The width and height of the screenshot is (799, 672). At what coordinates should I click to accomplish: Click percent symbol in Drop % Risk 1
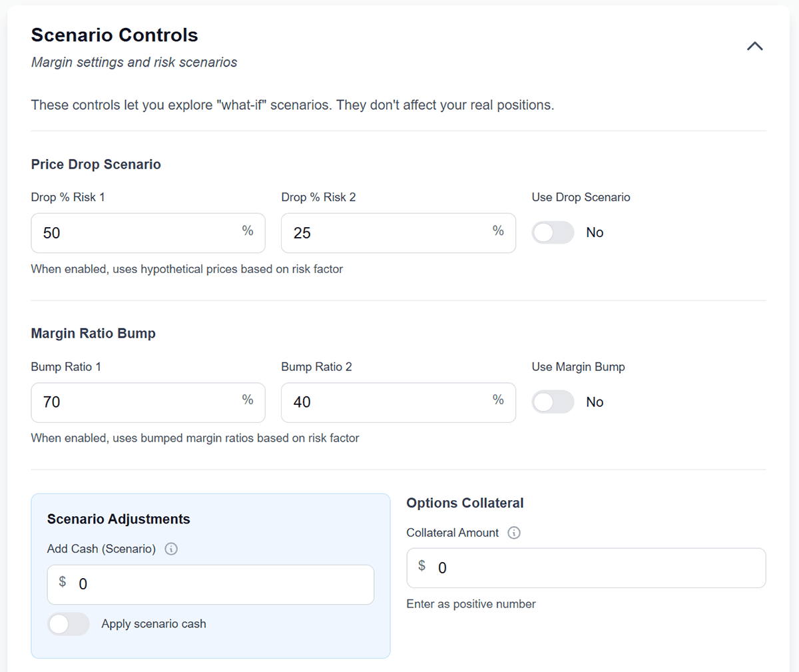pyautogui.click(x=248, y=231)
